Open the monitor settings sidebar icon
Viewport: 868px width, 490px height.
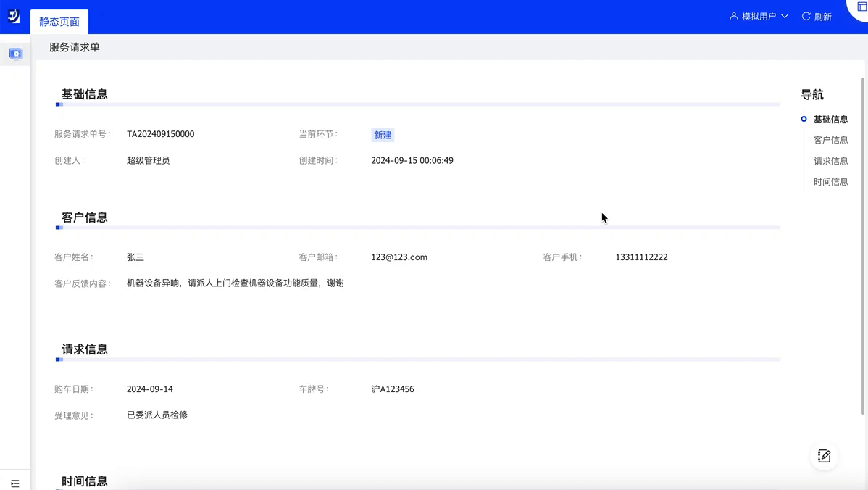click(15, 54)
